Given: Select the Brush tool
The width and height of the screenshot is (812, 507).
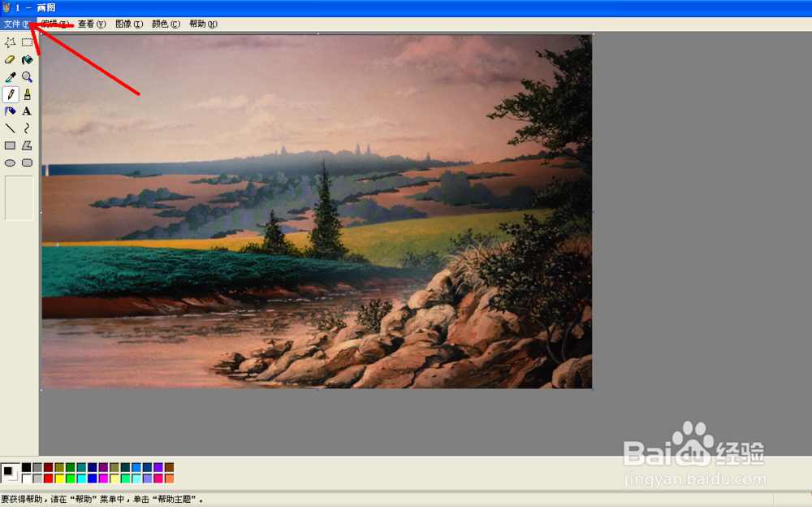Looking at the screenshot, I should 27,93.
